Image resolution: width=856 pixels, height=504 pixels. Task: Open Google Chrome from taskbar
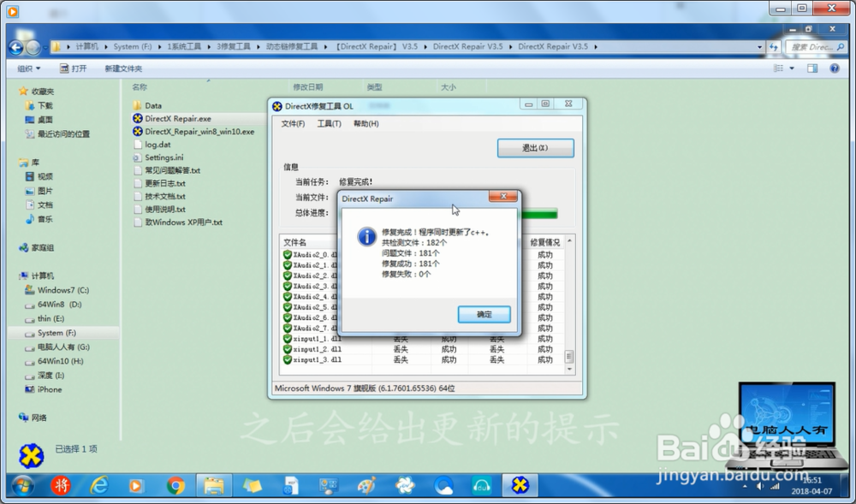[x=175, y=485]
